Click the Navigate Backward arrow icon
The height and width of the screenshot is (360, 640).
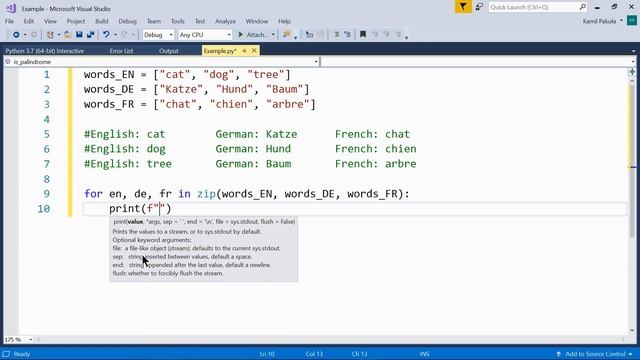pyautogui.click(x=16, y=35)
